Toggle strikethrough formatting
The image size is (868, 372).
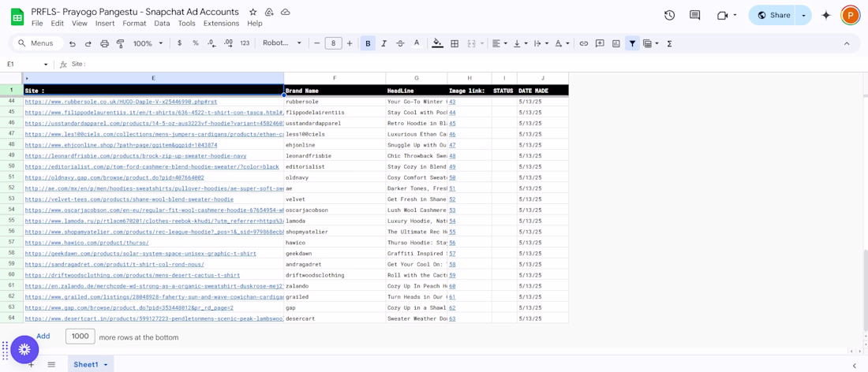(x=400, y=43)
